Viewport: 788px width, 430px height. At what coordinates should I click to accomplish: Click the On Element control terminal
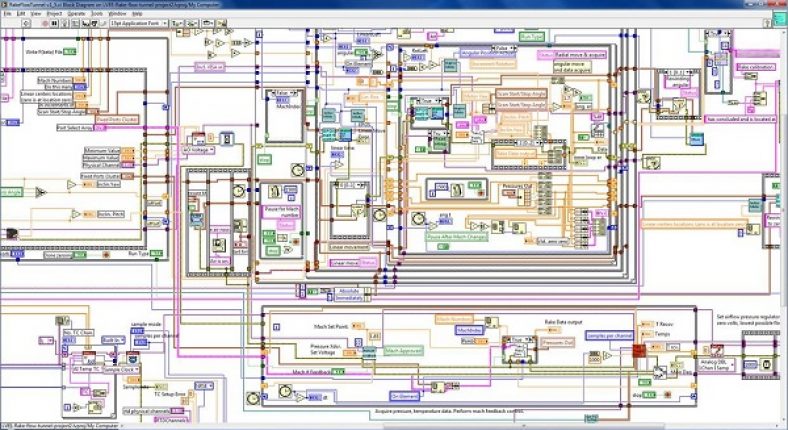405,396
